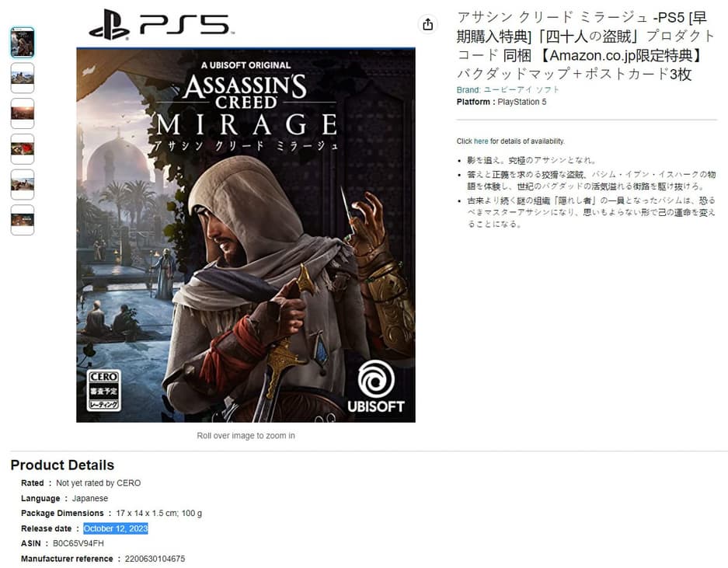The image size is (728, 568).
Task: Click the PS5 wordmark at the top
Action: pos(186,25)
